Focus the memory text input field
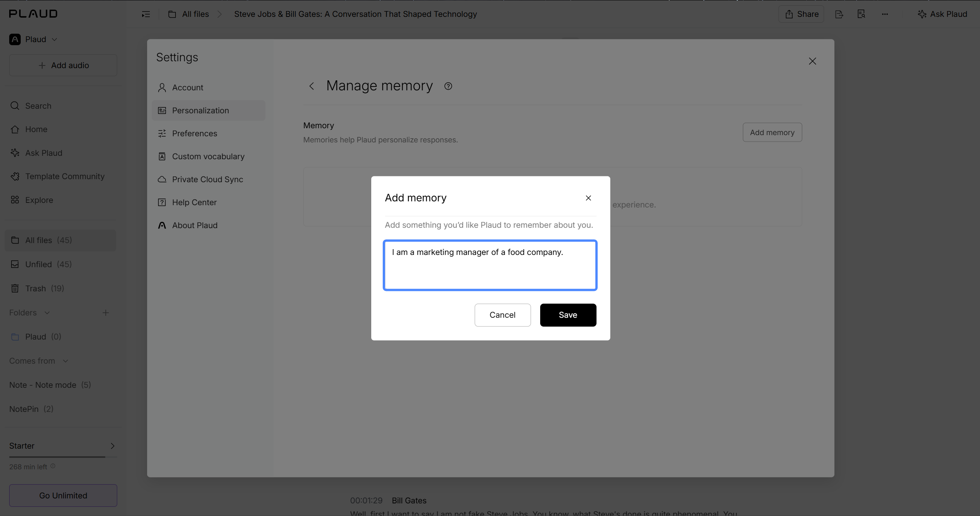The height and width of the screenshot is (516, 980). [490, 265]
